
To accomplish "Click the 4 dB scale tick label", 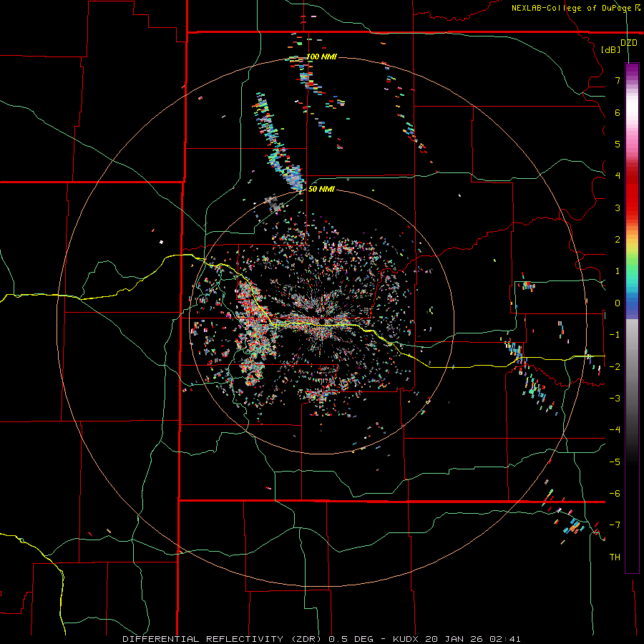I will pyautogui.click(x=618, y=176).
